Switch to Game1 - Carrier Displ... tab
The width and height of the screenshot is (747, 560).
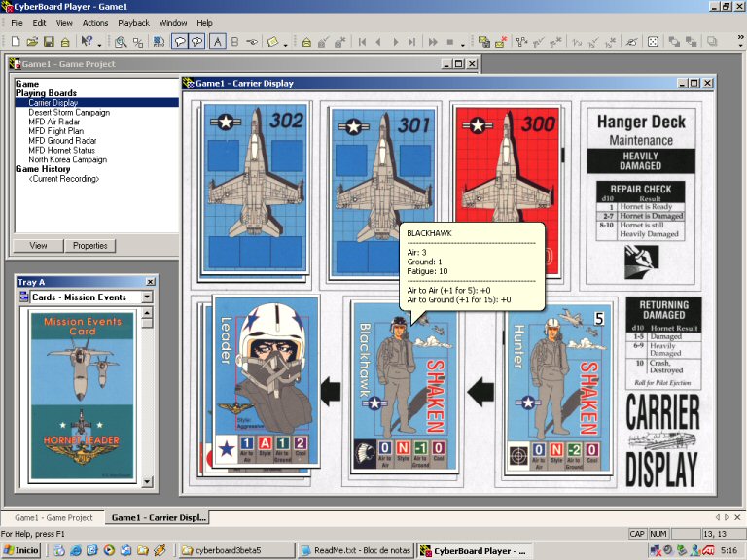tap(158, 517)
